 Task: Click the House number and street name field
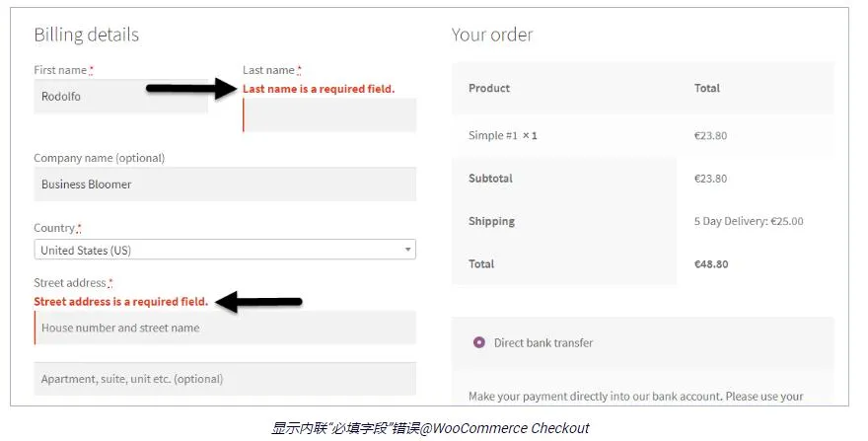click(225, 328)
